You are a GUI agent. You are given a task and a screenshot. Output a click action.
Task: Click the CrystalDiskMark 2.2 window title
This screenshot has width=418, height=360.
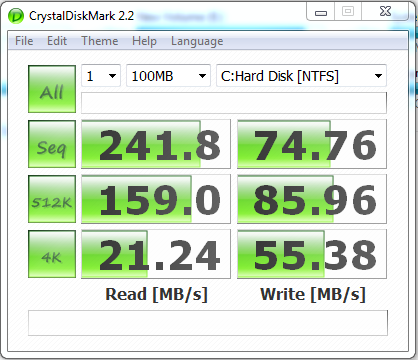pyautogui.click(x=81, y=16)
